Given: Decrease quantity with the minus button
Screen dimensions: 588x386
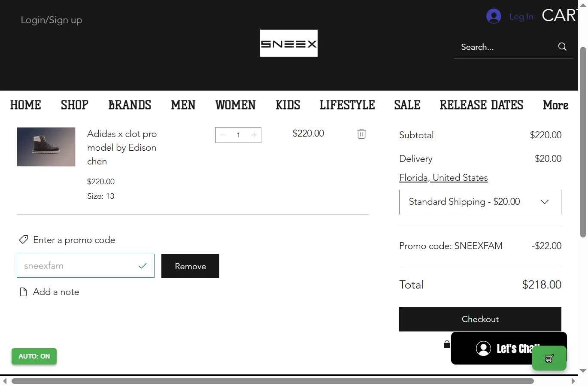Looking at the screenshot, I should tap(223, 135).
